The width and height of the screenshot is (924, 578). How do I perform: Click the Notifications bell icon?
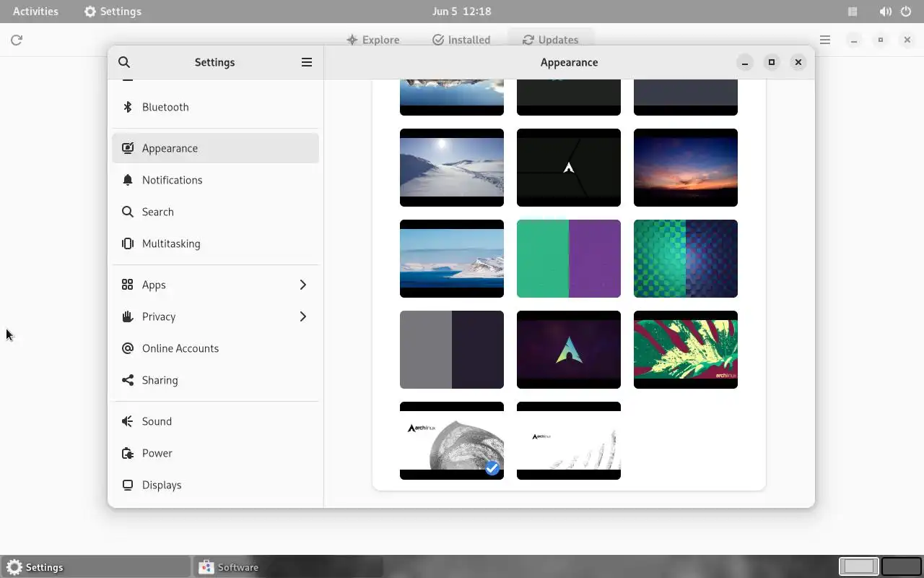click(x=128, y=180)
